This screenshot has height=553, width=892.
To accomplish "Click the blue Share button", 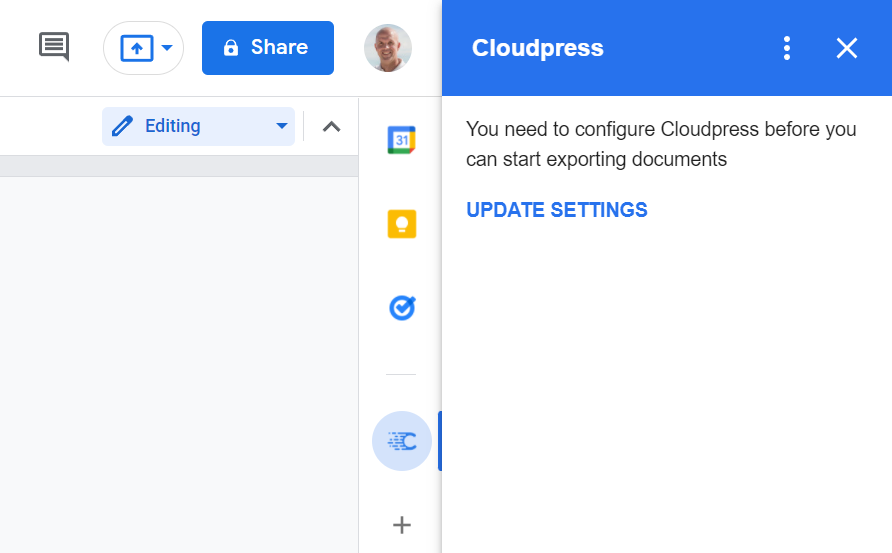I will pyautogui.click(x=268, y=48).
